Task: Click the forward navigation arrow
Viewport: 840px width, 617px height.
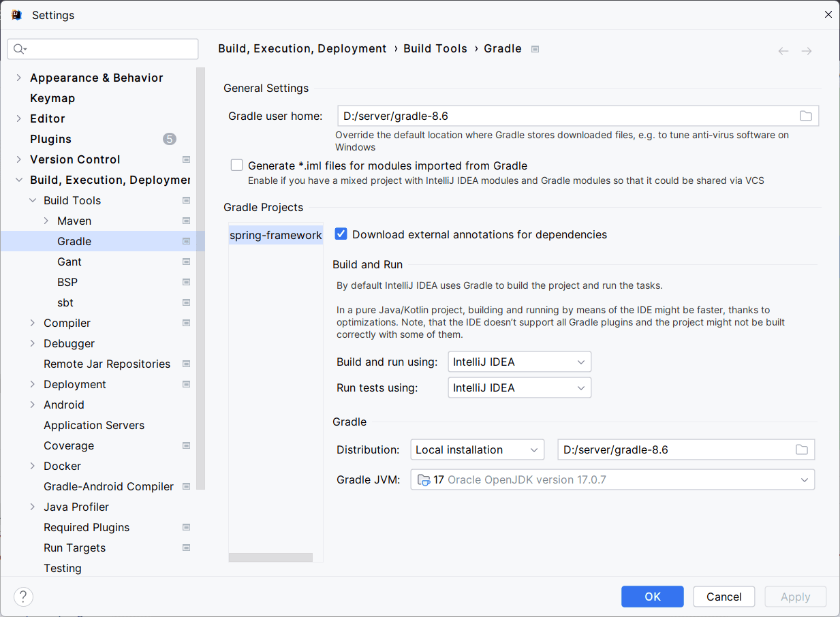Action: [807, 51]
